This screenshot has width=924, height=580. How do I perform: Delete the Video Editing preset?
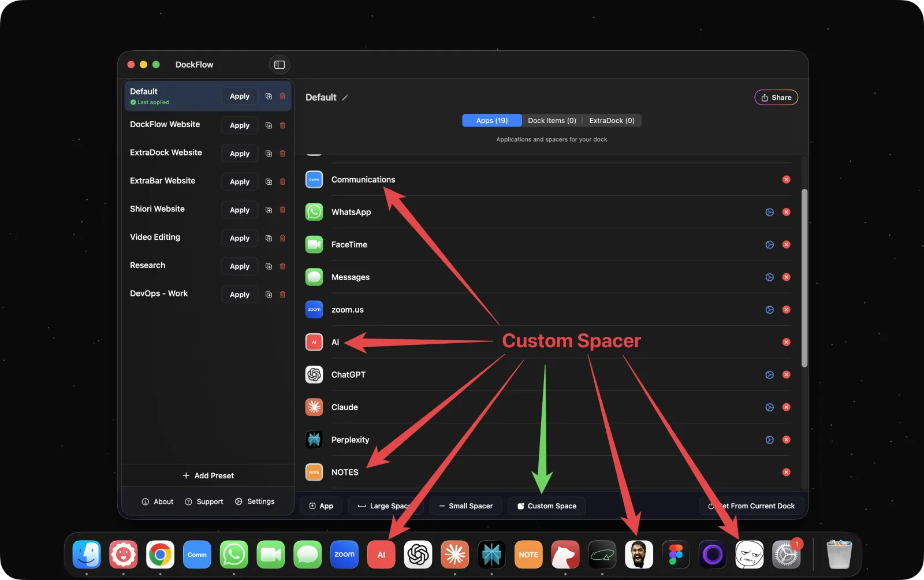point(282,238)
